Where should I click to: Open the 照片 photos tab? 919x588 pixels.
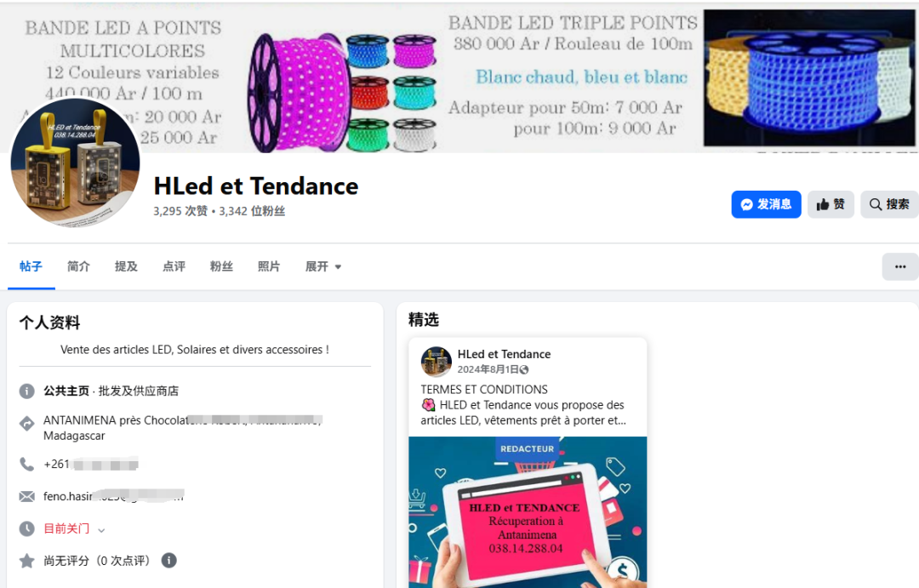click(x=269, y=266)
